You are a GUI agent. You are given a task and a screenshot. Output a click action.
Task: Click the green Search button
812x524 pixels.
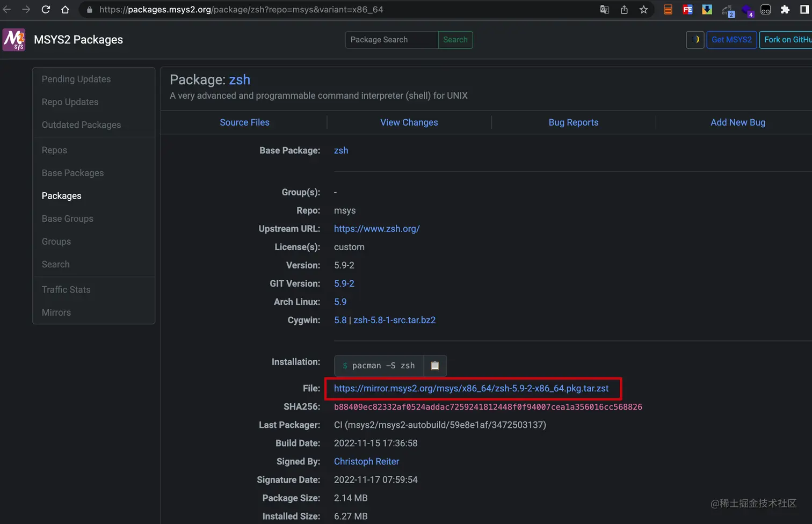point(455,40)
